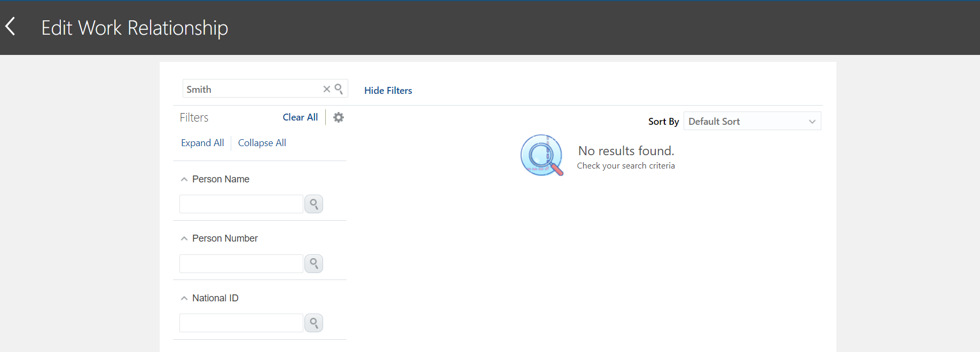Search by Person Name magnifier button
This screenshot has width=980, height=352.
point(313,204)
